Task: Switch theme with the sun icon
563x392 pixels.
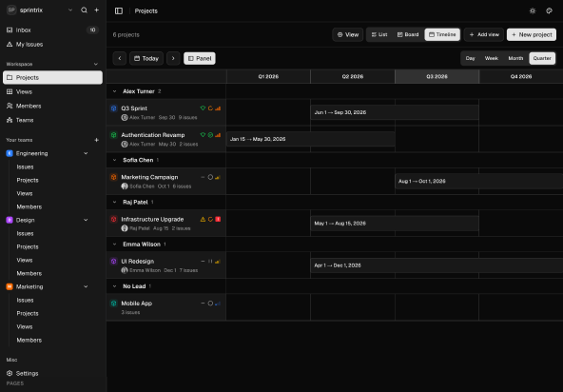Action: 533,10
